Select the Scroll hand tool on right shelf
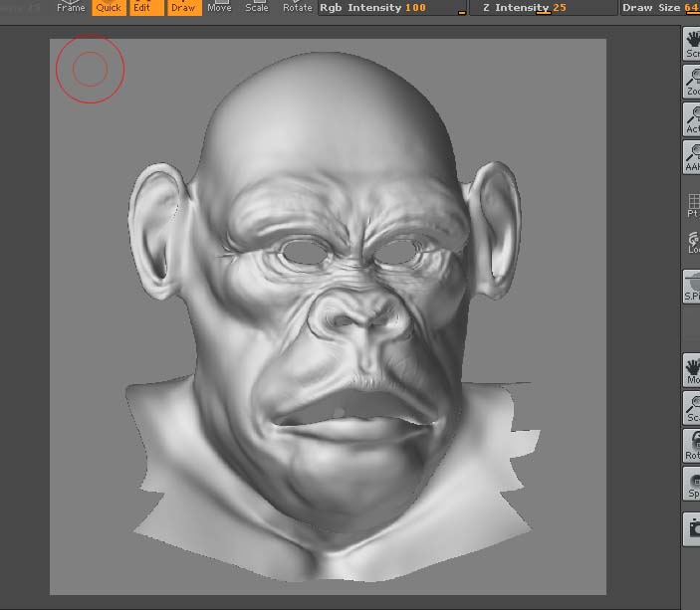This screenshot has width=700, height=610. [x=691, y=43]
